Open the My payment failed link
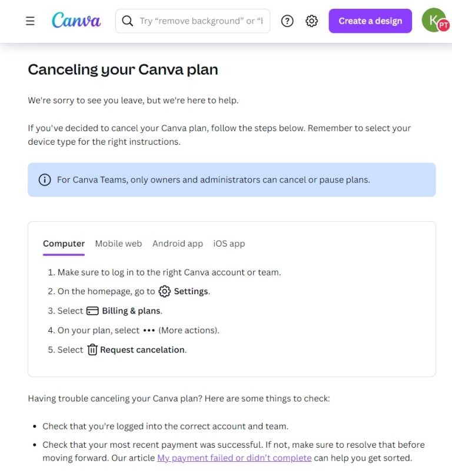Viewport: 452px width, 476px height. click(x=235, y=458)
